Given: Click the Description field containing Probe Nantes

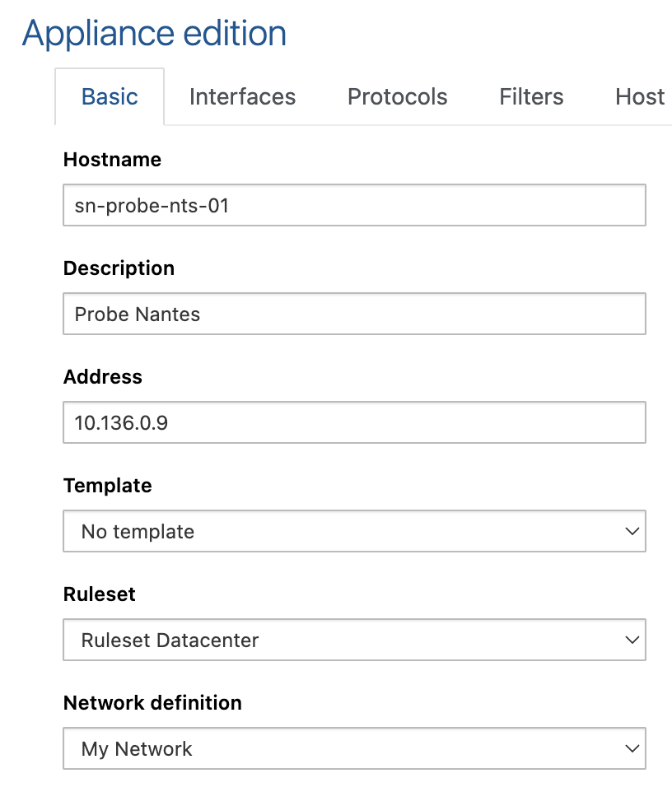Looking at the screenshot, I should pos(354,314).
